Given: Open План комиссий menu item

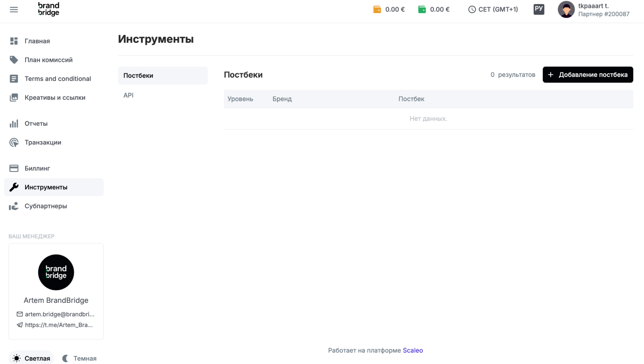Looking at the screenshot, I should 54,60.
